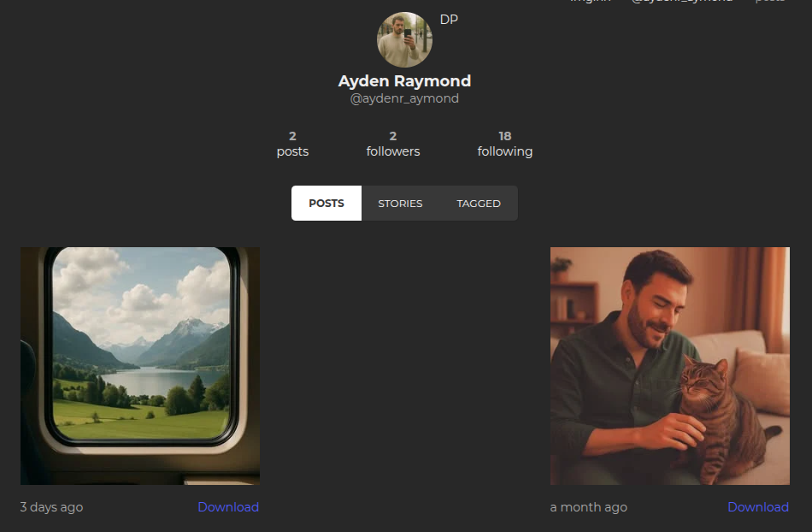This screenshot has width=812, height=532.
Task: Click the 2 posts counter
Action: tap(292, 144)
